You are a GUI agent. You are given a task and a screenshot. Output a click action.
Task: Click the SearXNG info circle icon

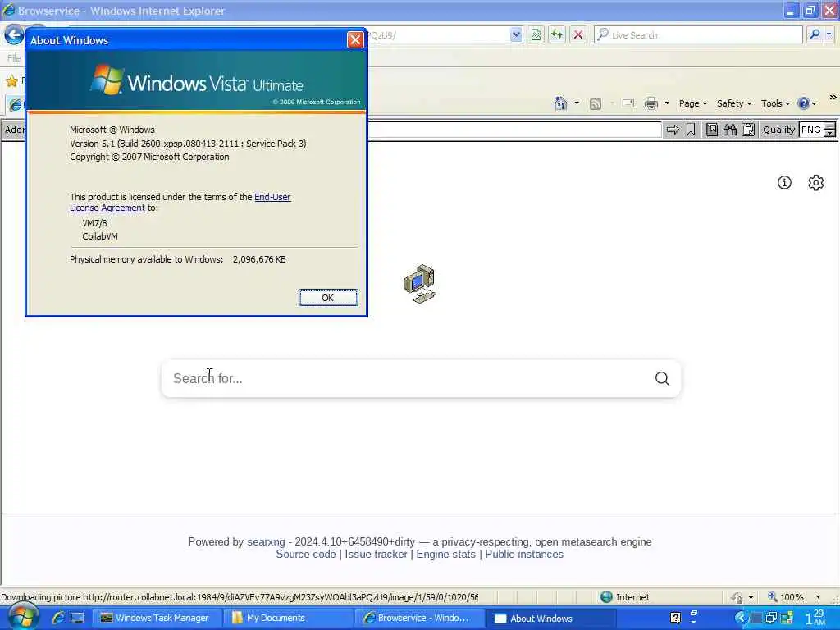tap(784, 183)
